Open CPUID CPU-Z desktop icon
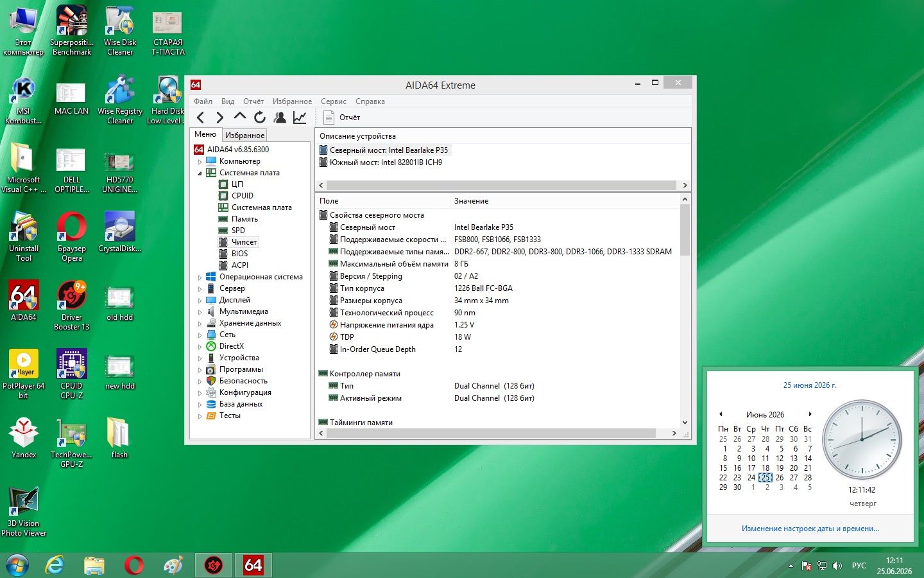Image resolution: width=924 pixels, height=578 pixels. click(x=71, y=374)
